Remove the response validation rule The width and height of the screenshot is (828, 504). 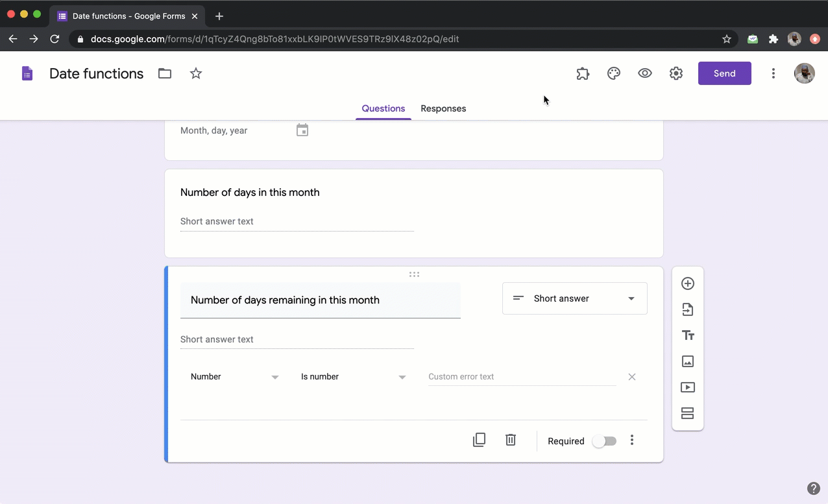(631, 376)
